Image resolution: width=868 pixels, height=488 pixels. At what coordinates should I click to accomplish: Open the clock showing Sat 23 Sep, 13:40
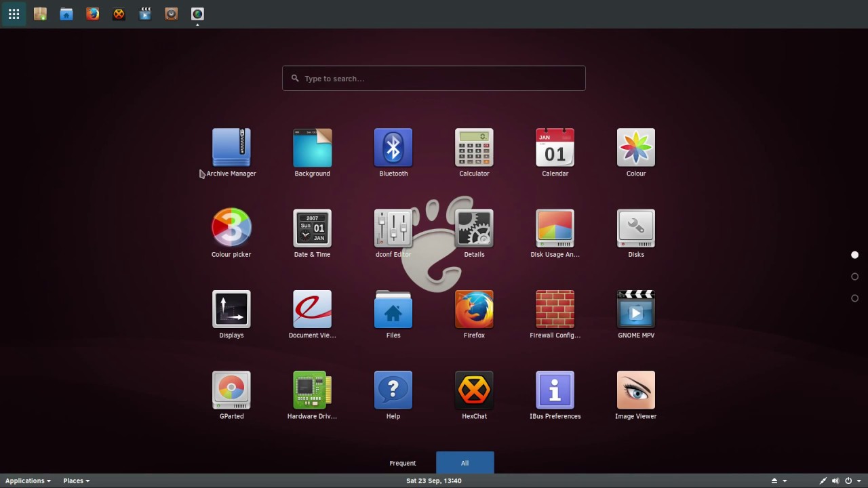(x=434, y=481)
